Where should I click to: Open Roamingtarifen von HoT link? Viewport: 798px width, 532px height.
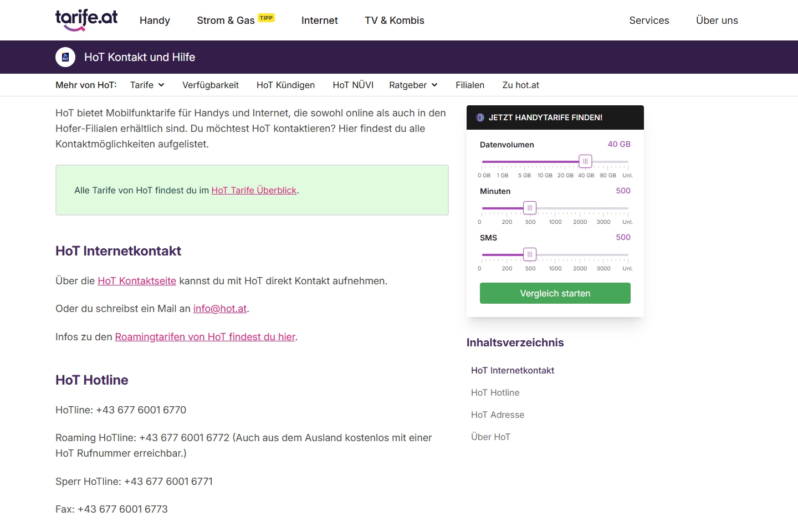point(205,337)
